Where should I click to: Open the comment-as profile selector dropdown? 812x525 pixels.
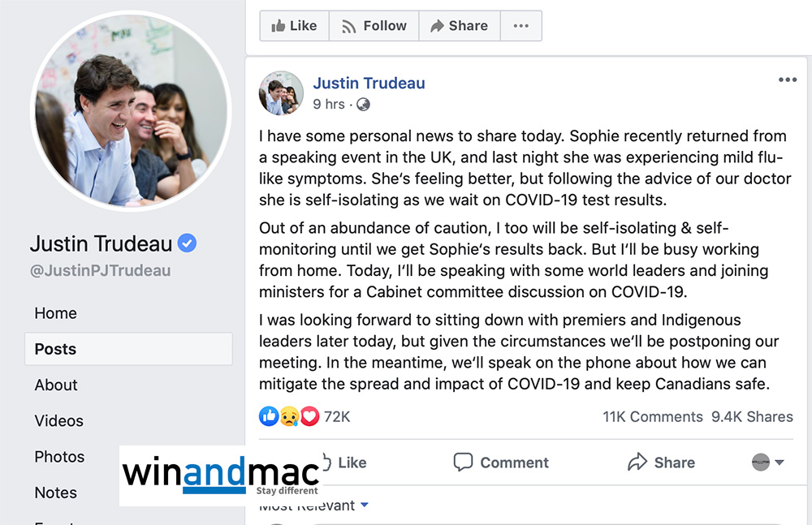pyautogui.click(x=767, y=463)
